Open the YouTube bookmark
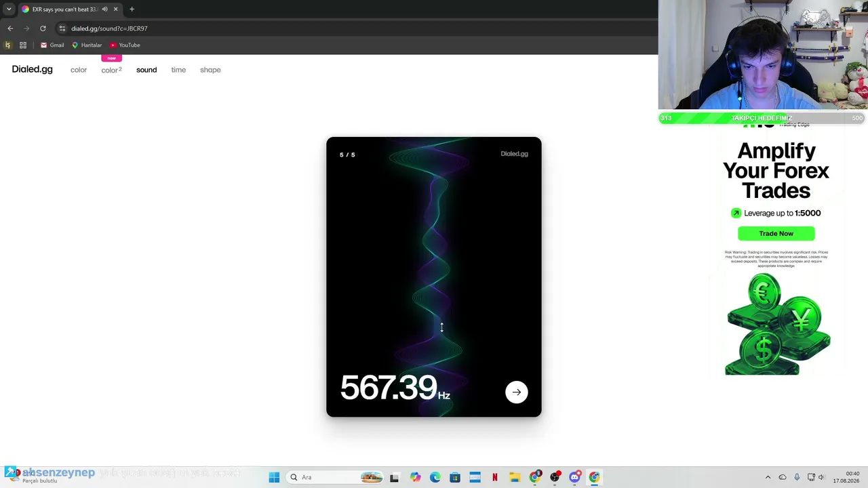The width and height of the screenshot is (868, 488). point(125,45)
